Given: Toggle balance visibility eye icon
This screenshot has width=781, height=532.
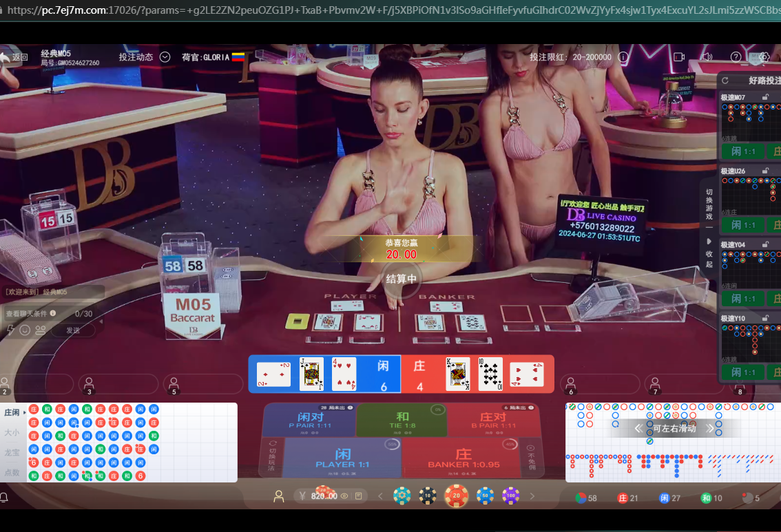Looking at the screenshot, I should [x=344, y=496].
